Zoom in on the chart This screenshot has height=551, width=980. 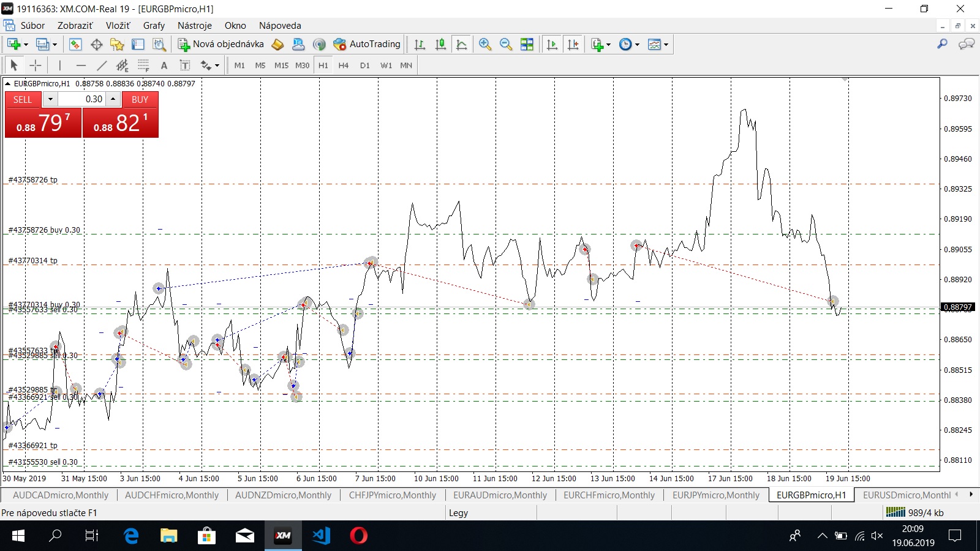pos(485,44)
